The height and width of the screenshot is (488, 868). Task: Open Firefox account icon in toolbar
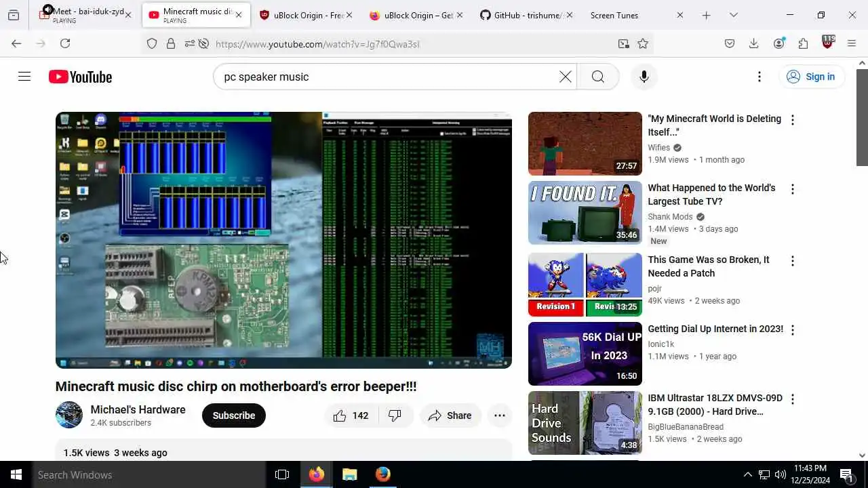tap(779, 43)
